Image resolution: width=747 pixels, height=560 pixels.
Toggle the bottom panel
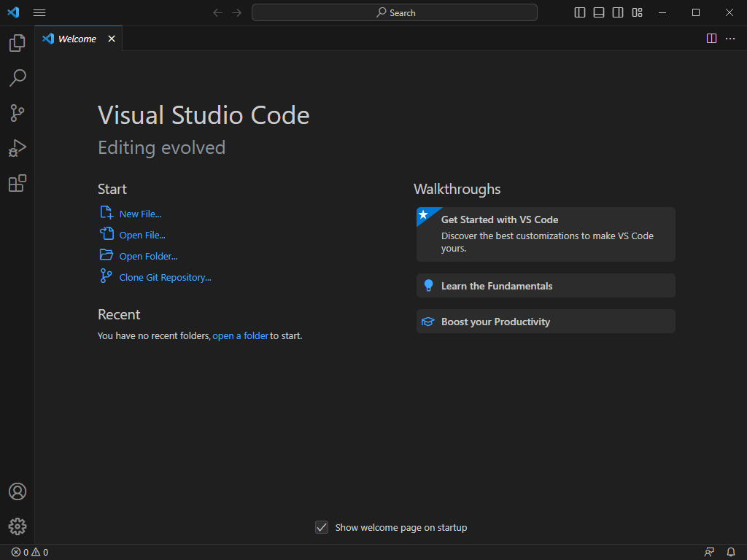pos(599,12)
